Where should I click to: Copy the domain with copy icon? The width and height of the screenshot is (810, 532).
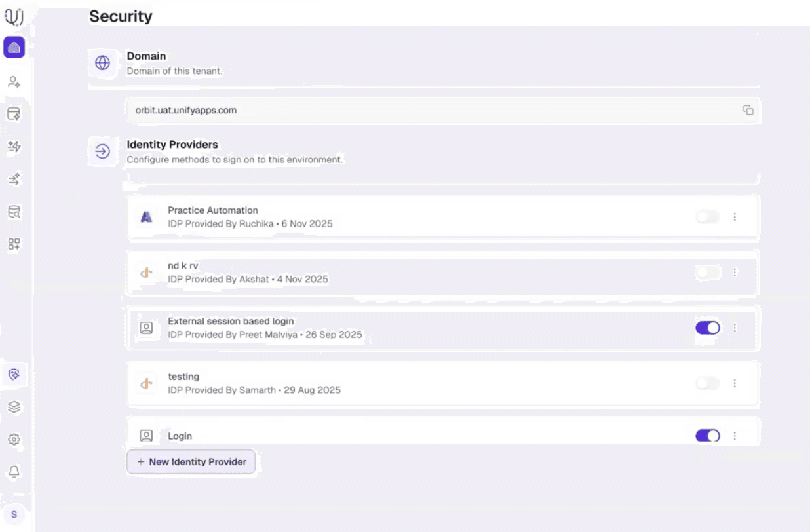click(x=748, y=110)
